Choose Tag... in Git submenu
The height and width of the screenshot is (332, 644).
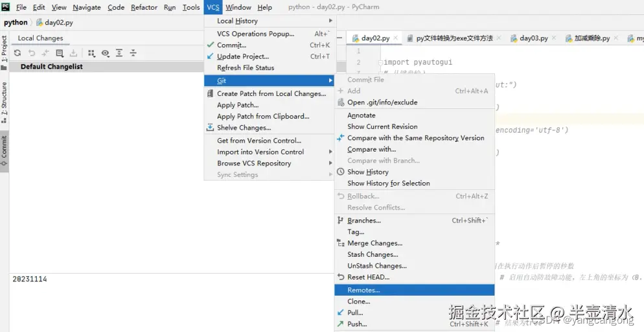(415, 231)
